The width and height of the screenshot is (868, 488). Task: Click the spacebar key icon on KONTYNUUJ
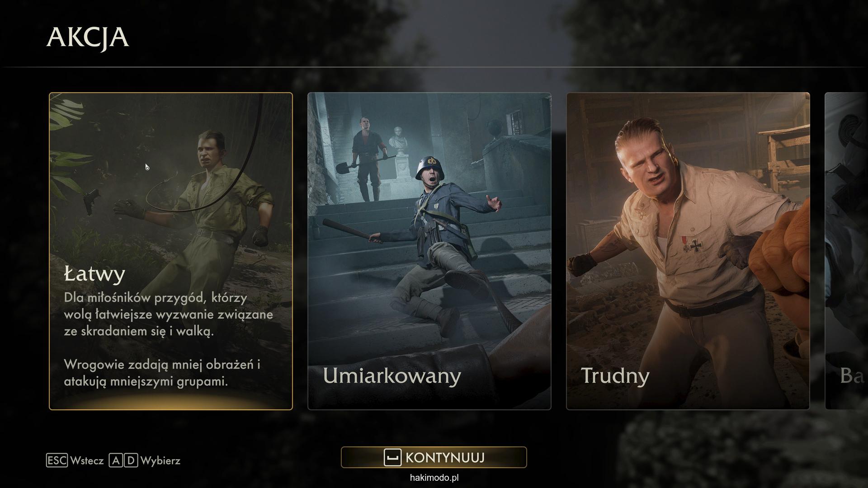pos(392,457)
